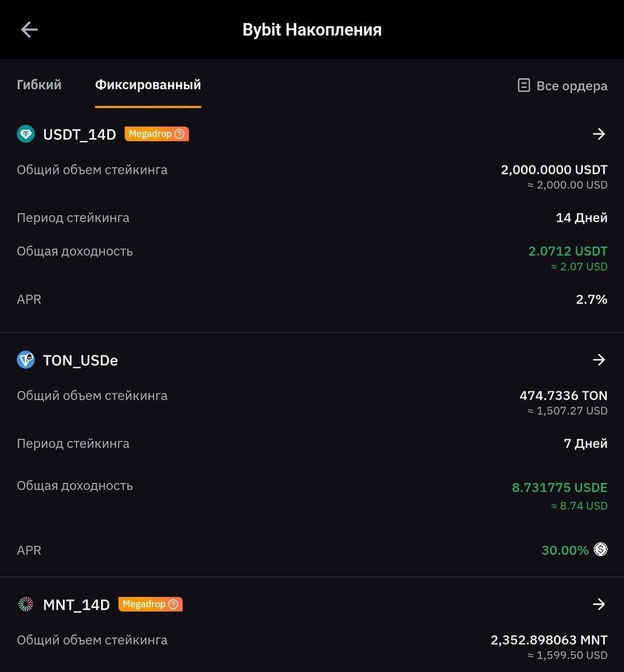Click the MNT_14D product title

[77, 605]
